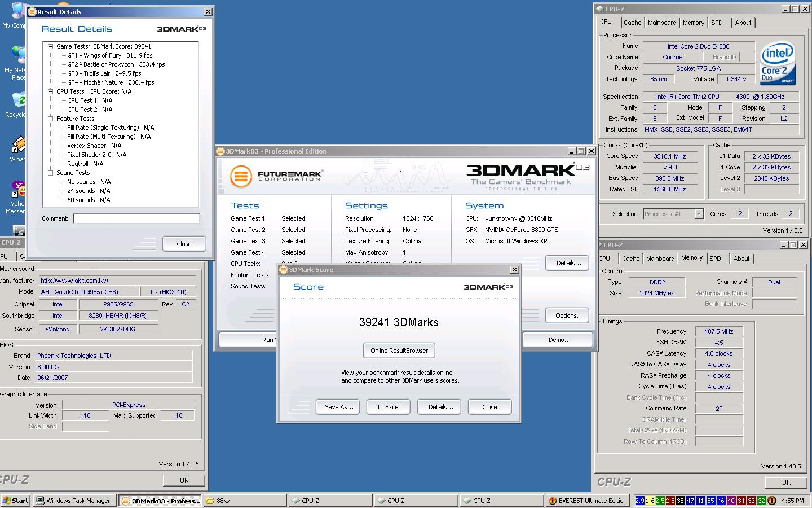Switch to EVEREST Ultimate Edition taskbar button
This screenshot has width=812, height=508.
click(x=587, y=501)
